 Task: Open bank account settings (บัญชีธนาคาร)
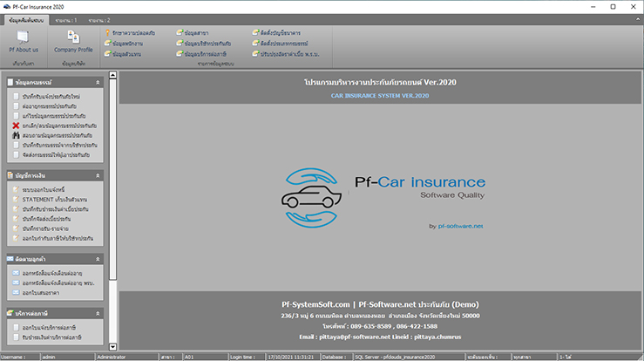pyautogui.click(x=276, y=32)
